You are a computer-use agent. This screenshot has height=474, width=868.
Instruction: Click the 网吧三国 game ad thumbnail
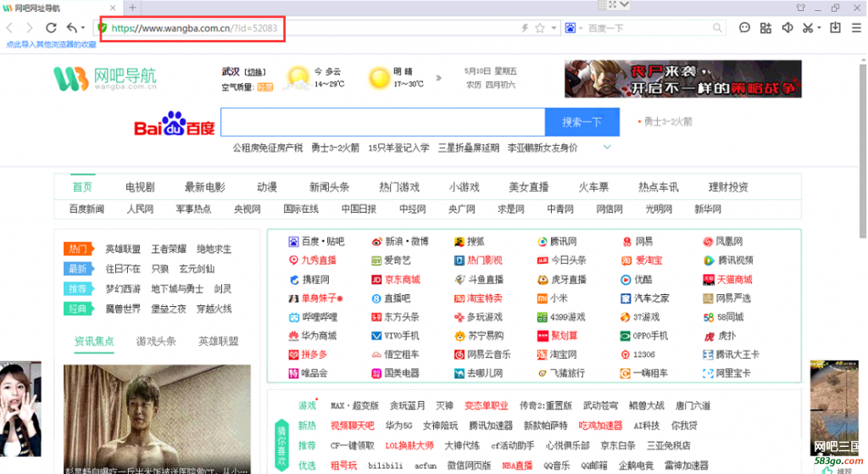(x=837, y=407)
